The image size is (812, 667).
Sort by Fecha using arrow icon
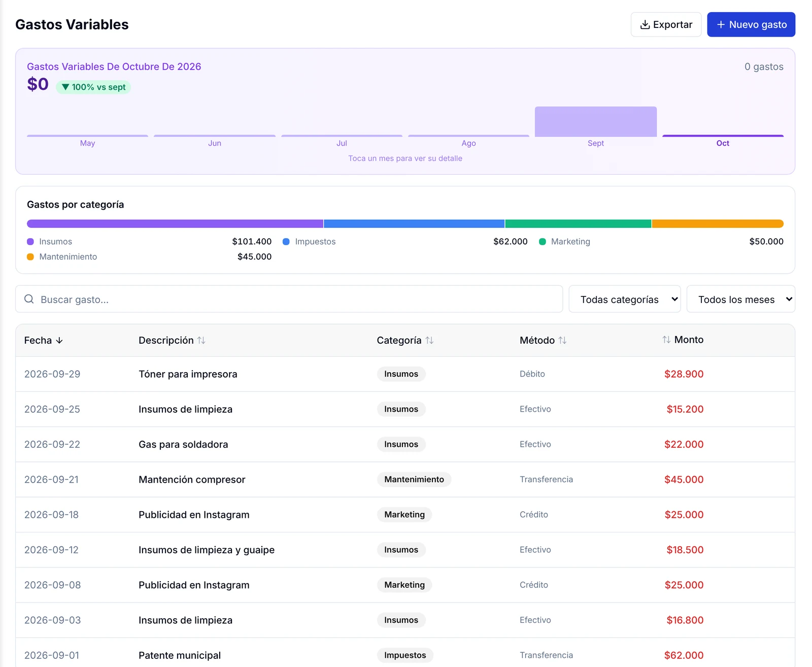click(x=59, y=341)
